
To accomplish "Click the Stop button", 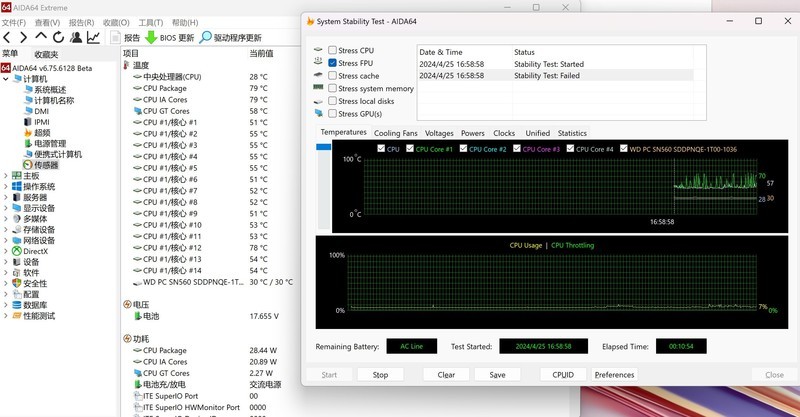I will coord(380,375).
